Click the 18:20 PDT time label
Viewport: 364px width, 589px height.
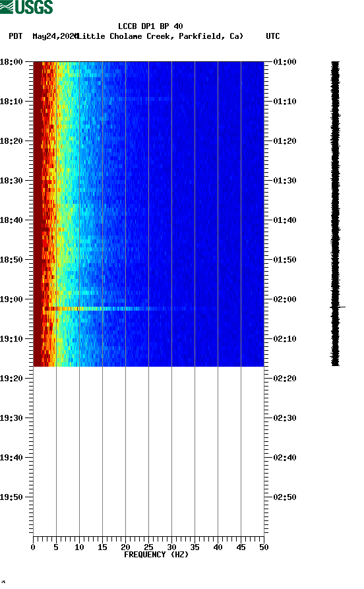click(11, 141)
